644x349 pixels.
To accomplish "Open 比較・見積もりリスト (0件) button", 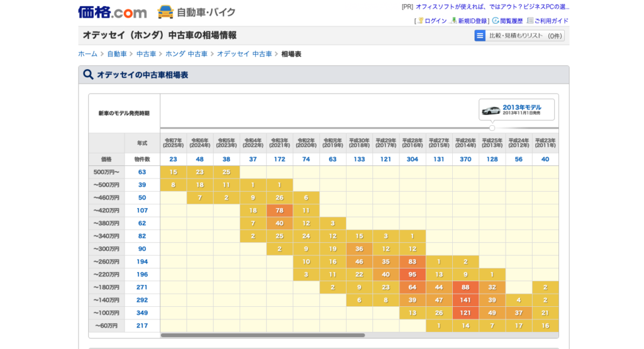I will click(x=519, y=36).
